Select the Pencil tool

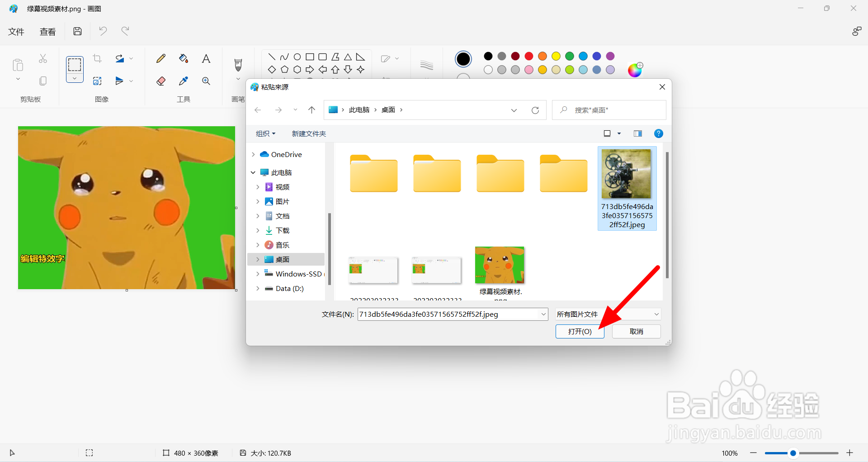pos(161,58)
